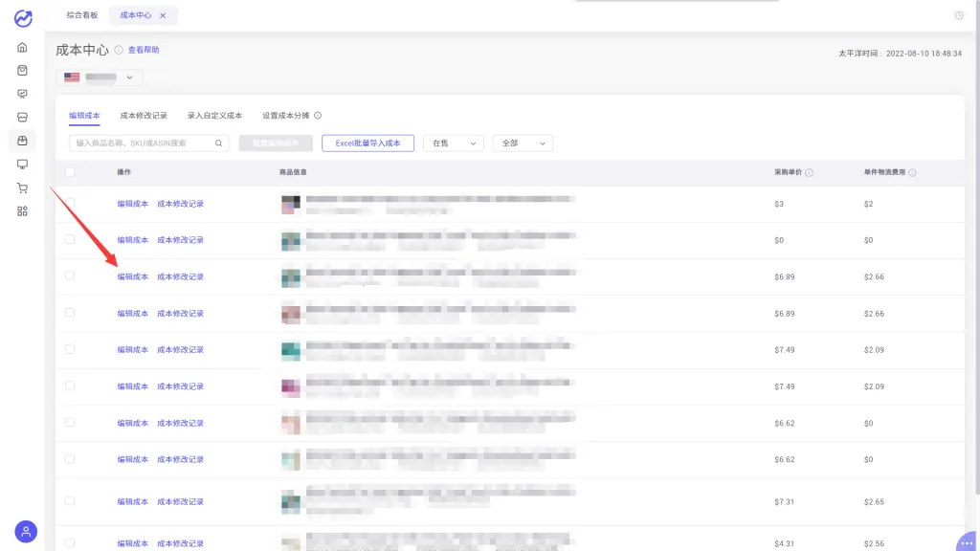Click the magnifier icon in search box
This screenshot has width=980, height=551.
pyautogui.click(x=219, y=143)
